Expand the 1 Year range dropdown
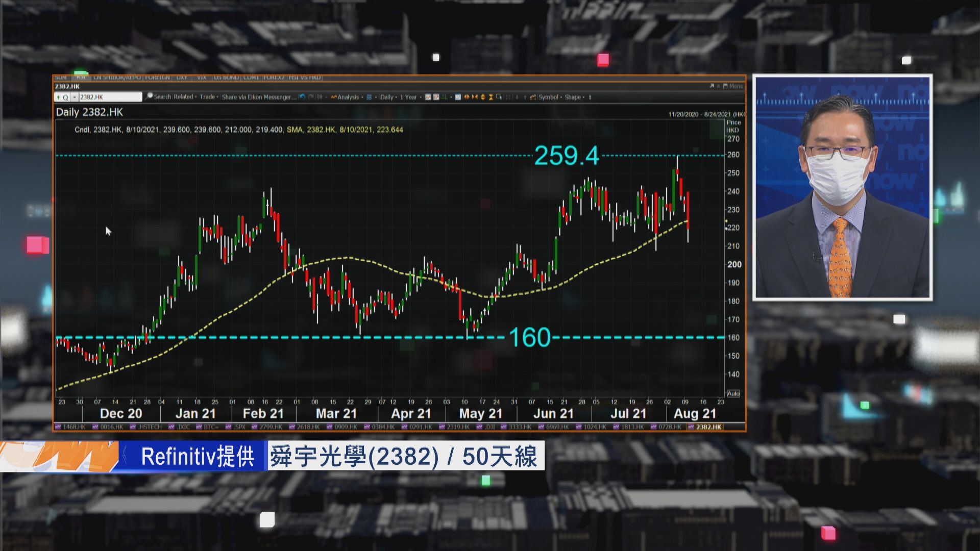The height and width of the screenshot is (551, 980). [x=409, y=97]
